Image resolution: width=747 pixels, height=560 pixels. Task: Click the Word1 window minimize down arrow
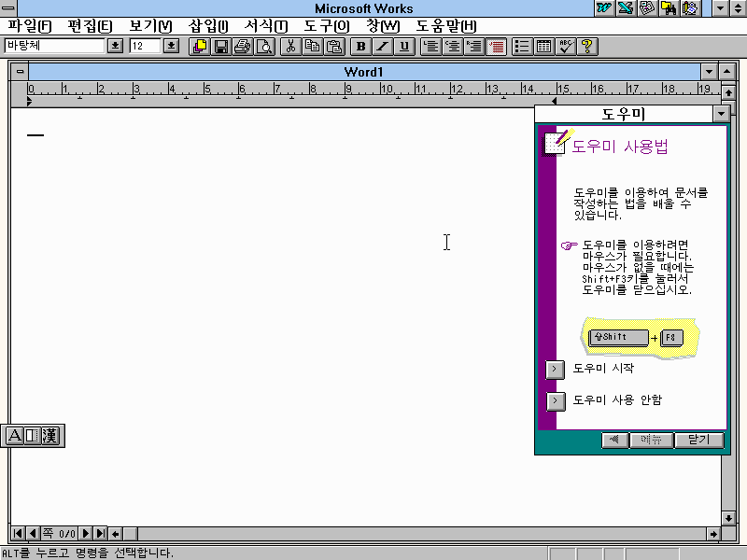709,72
